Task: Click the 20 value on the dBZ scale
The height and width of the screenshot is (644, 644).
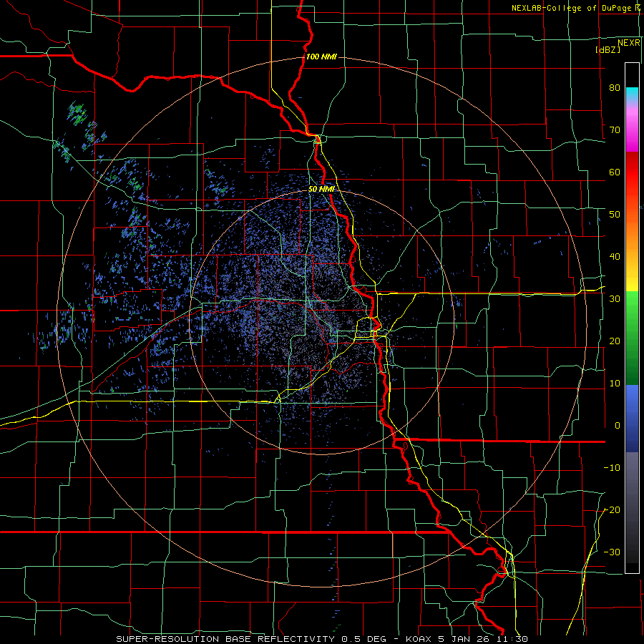Action: [x=615, y=341]
